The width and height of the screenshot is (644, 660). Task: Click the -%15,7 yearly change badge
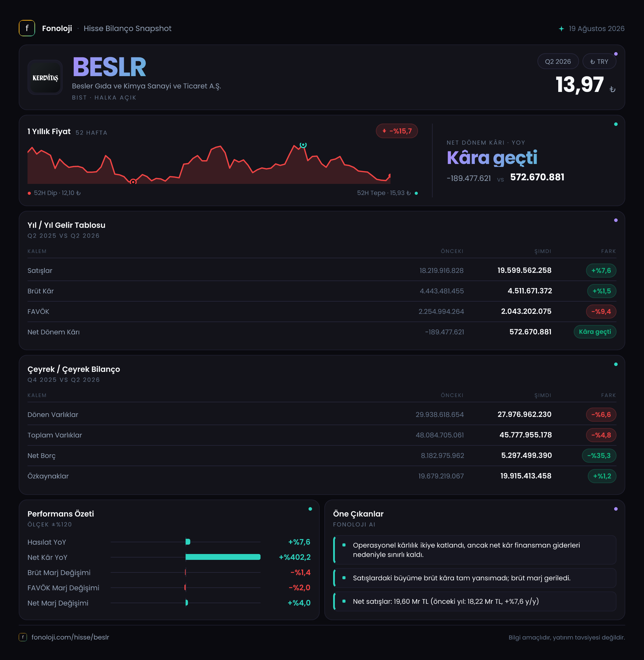(x=397, y=131)
